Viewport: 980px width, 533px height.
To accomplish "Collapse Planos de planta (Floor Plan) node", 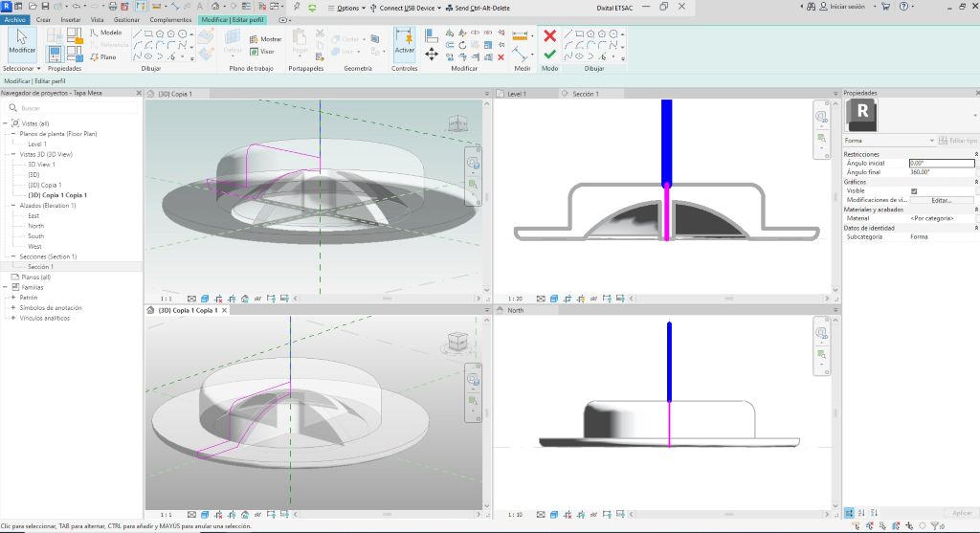I will click(13, 134).
